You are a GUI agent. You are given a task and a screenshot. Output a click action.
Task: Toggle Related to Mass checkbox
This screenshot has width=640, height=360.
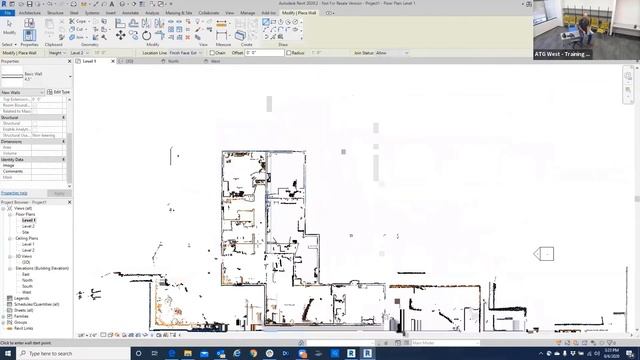pyautogui.click(x=35, y=111)
